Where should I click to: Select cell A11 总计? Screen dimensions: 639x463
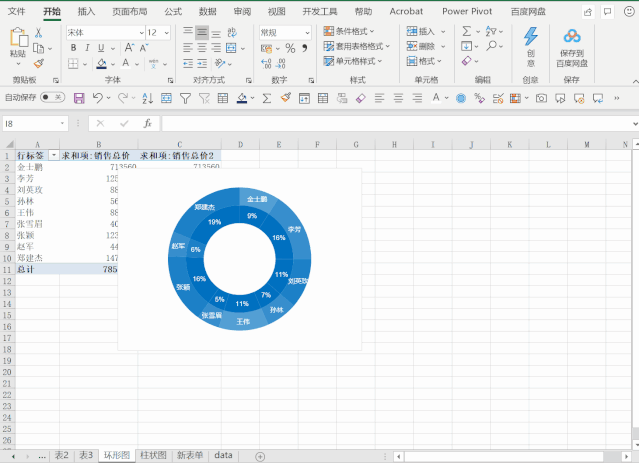[37, 269]
